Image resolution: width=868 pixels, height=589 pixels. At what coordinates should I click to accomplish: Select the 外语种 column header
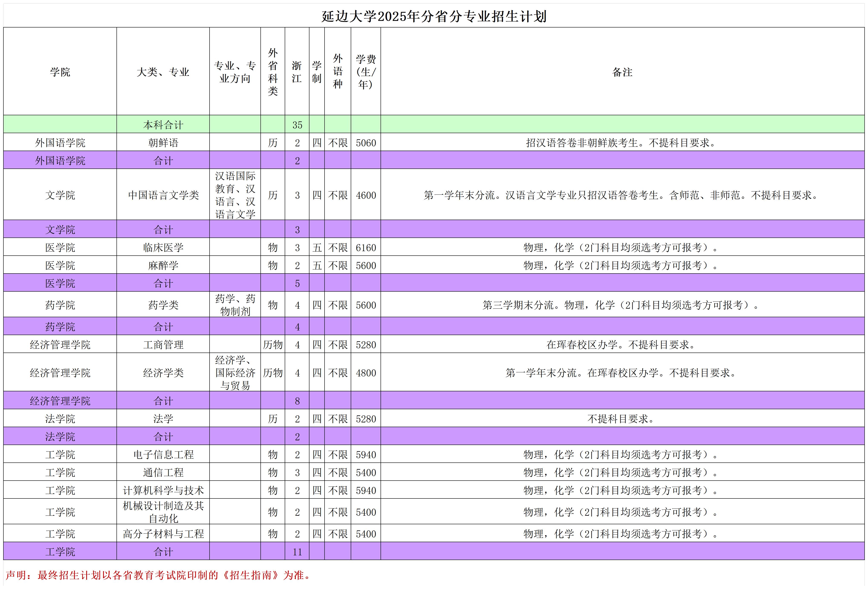(x=338, y=72)
